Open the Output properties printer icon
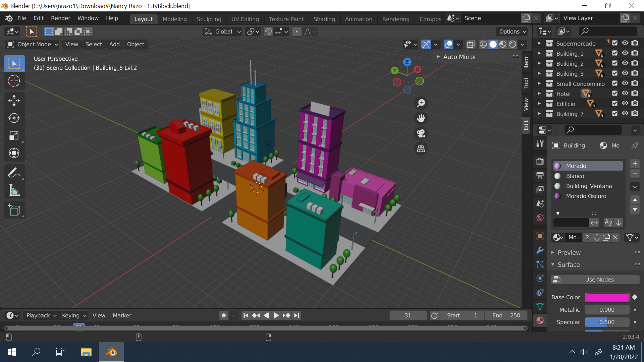The image size is (644, 362). tap(540, 175)
